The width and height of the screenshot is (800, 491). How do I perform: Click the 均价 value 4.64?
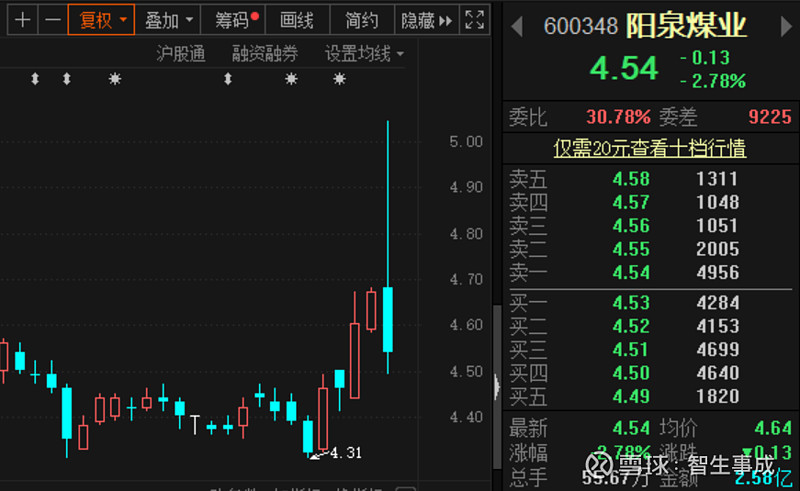pos(773,428)
